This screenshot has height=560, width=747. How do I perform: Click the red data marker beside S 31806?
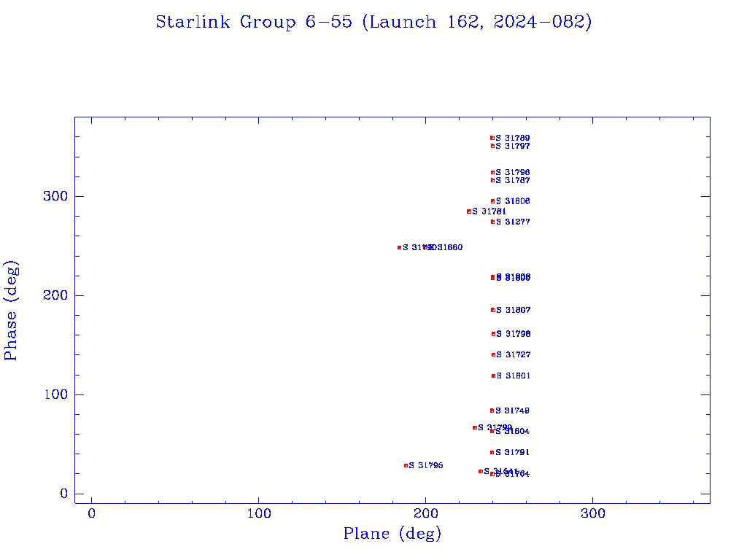[x=492, y=201]
